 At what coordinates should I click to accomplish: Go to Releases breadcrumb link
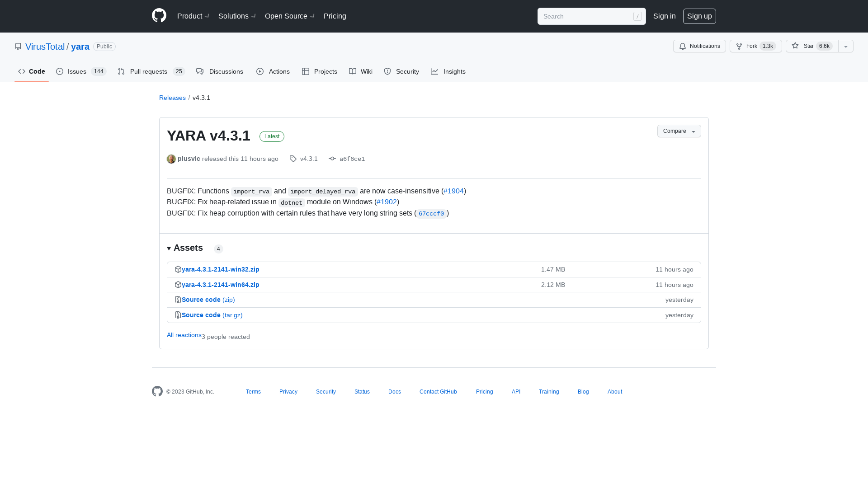(172, 98)
